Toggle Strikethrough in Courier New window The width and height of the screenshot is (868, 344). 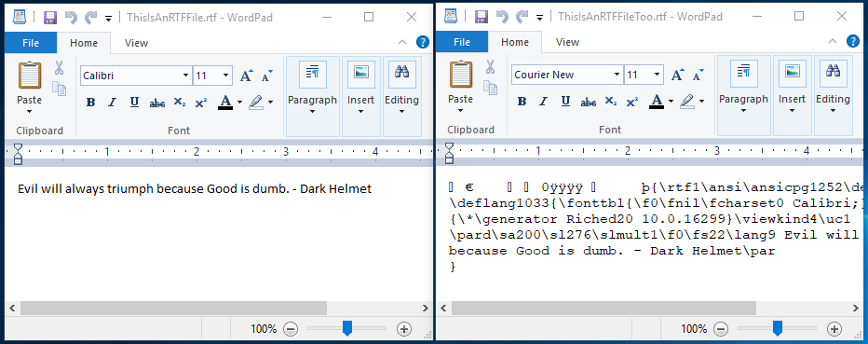(589, 102)
